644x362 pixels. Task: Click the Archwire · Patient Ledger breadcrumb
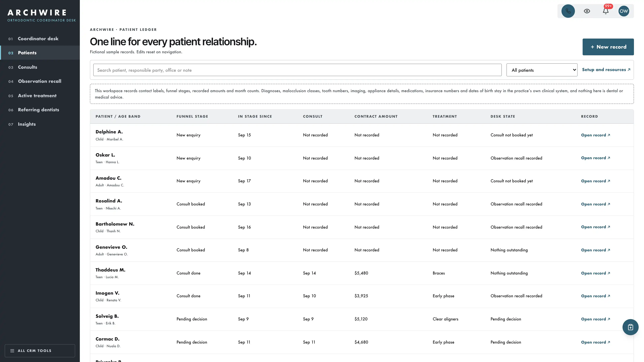tap(123, 29)
